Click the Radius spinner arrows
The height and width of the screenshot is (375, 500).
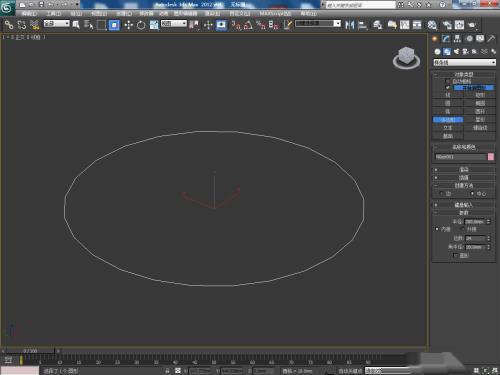488,222
